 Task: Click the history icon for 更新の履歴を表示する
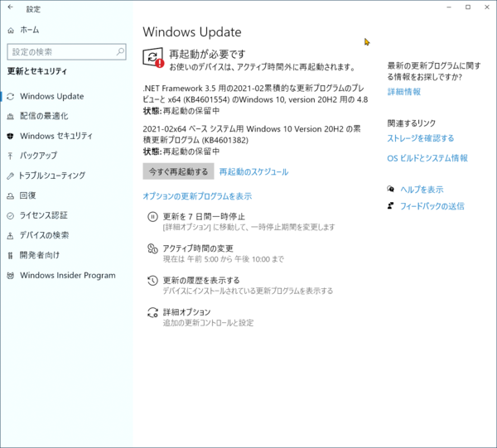(x=152, y=281)
